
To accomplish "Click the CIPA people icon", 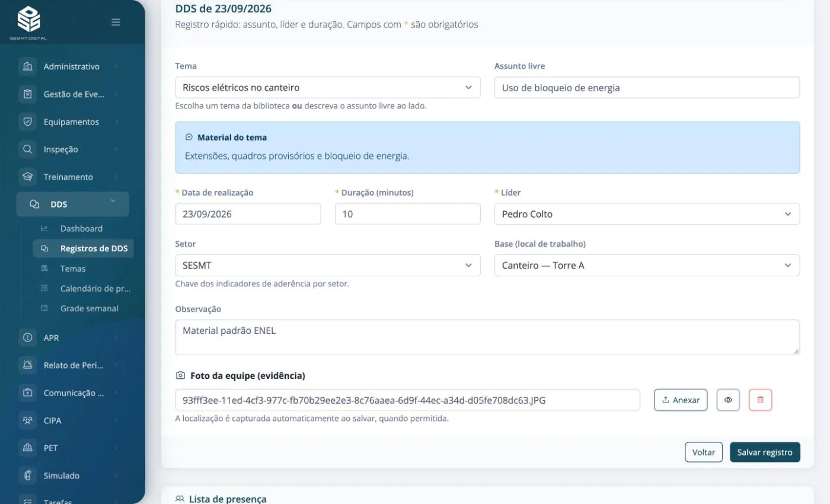I will coord(27,420).
